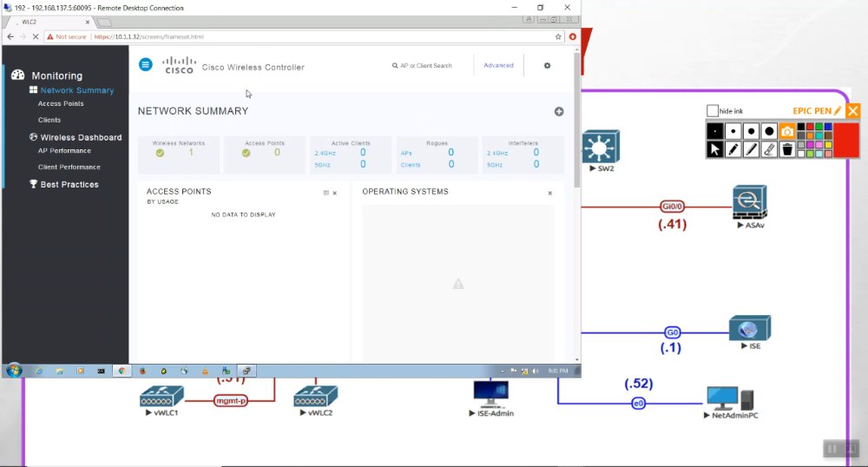
Task: Click the ISE-Admin workstation node
Action: [x=491, y=394]
